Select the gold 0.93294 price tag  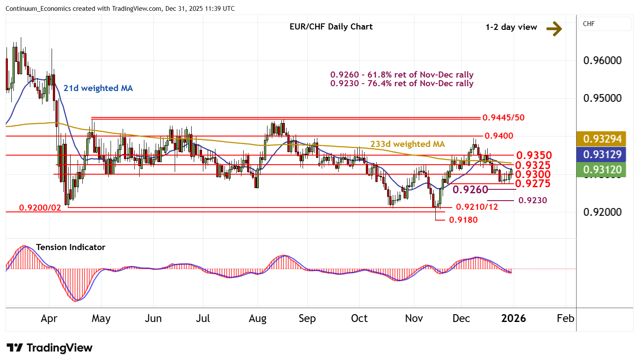click(602, 139)
